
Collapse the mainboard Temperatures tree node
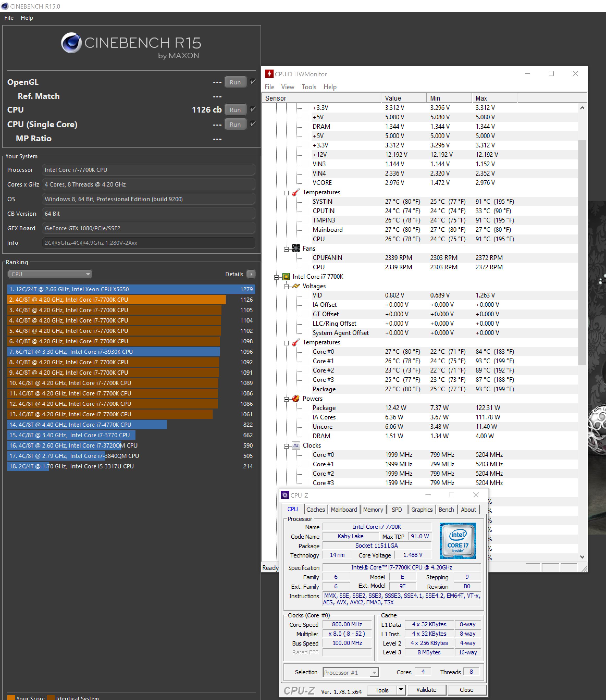[x=286, y=193]
